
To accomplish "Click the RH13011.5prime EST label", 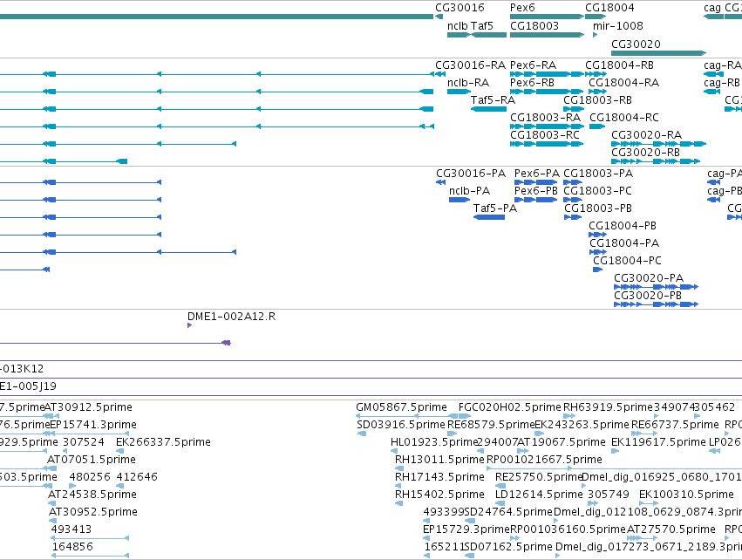I will pos(439,459).
